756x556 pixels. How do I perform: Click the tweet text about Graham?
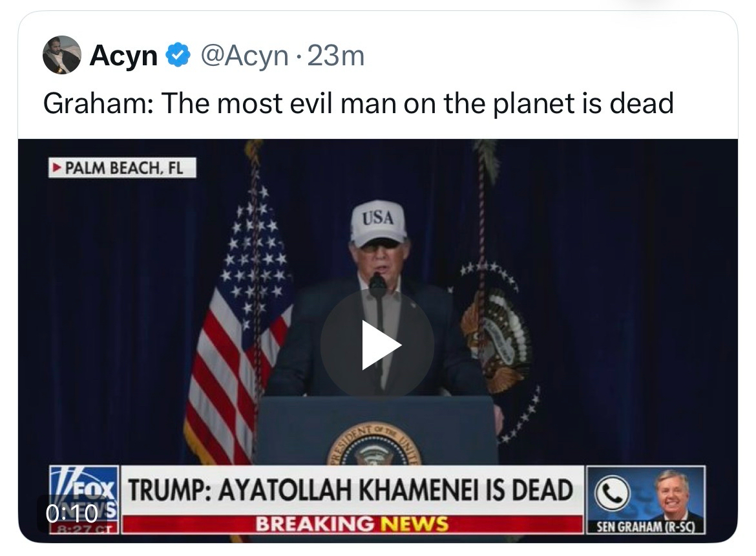[x=359, y=103]
